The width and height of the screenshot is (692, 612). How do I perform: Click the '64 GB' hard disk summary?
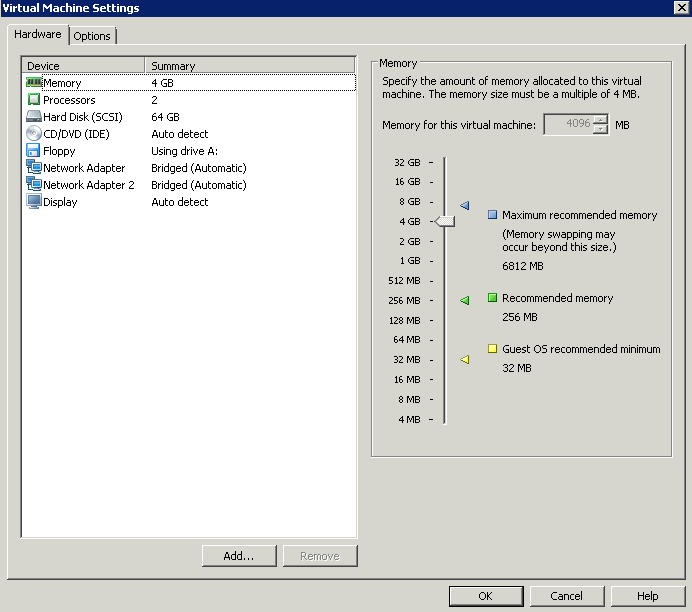tap(165, 117)
